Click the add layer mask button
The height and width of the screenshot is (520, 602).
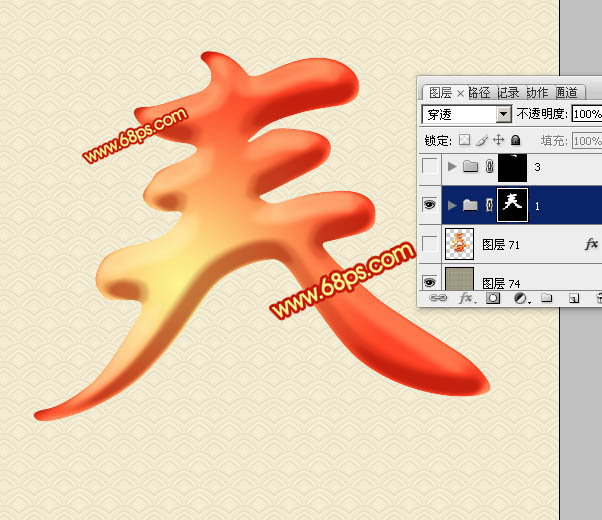[x=493, y=298]
